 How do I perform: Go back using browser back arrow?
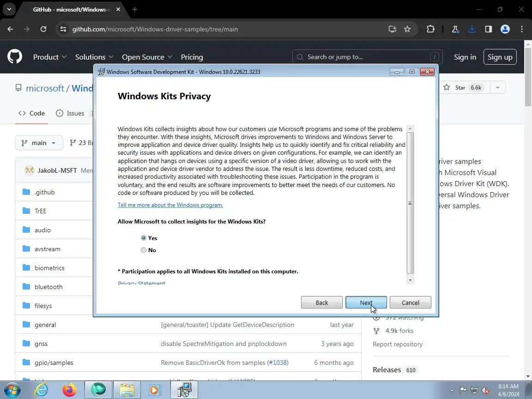point(10,29)
